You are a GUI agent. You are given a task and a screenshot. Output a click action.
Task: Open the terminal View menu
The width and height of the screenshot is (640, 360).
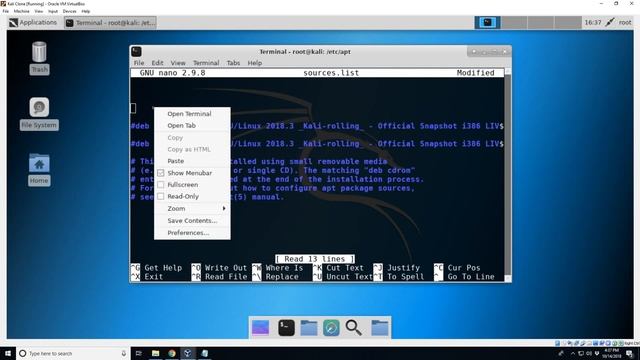(x=178, y=63)
